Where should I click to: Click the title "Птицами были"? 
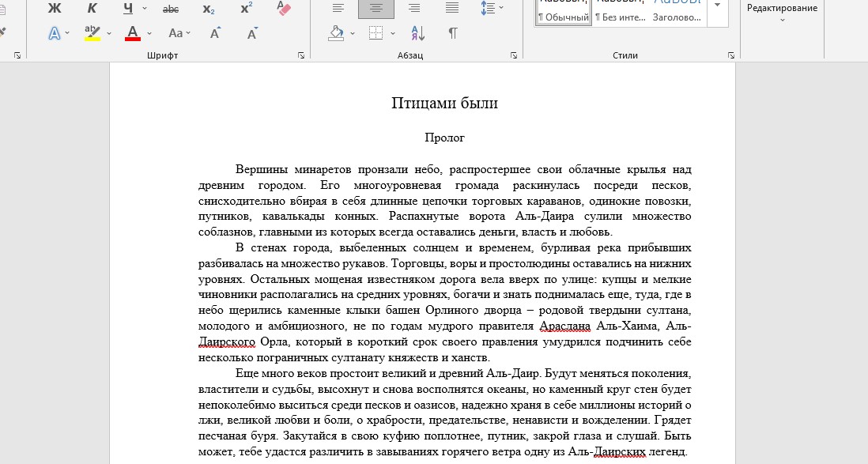pyautogui.click(x=444, y=103)
